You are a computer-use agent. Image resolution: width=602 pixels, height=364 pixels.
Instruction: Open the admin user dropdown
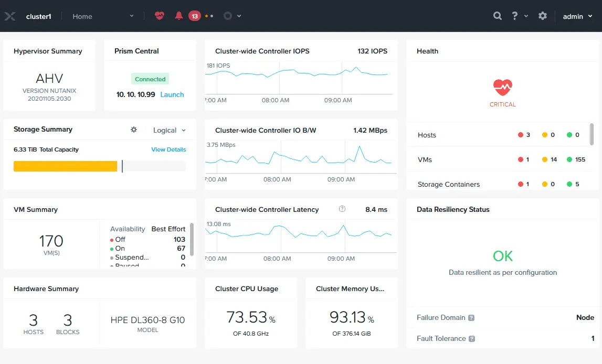577,16
